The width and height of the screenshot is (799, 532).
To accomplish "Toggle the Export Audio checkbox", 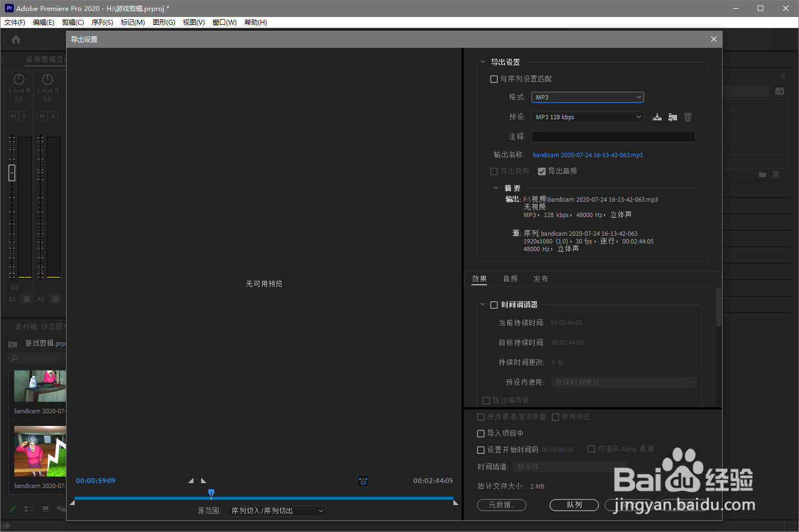I will (542, 171).
